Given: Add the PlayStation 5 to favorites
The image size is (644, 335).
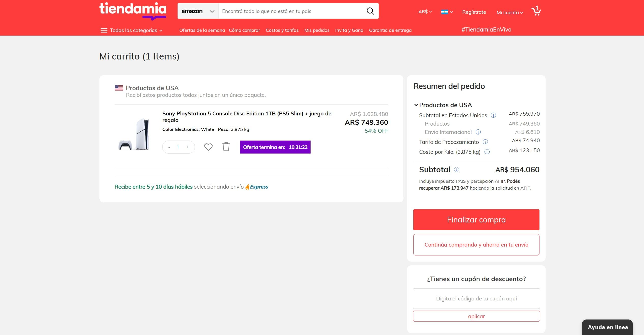Looking at the screenshot, I should 208,147.
